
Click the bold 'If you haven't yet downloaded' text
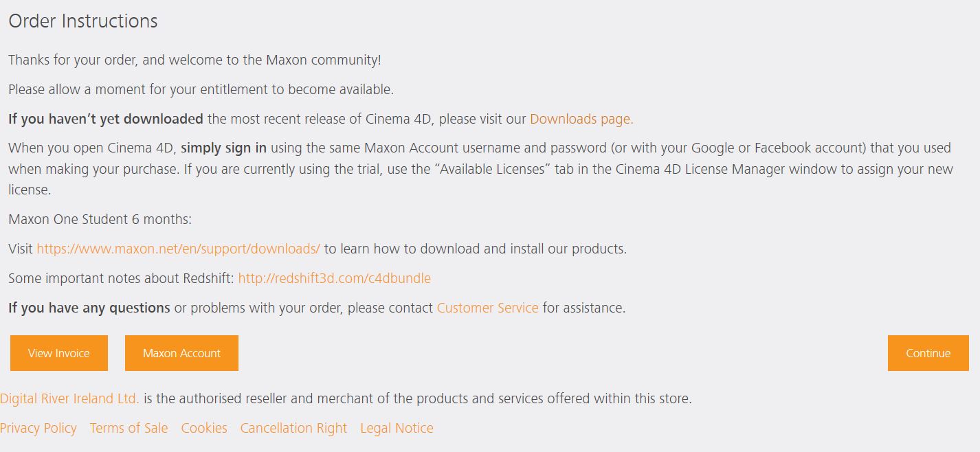pyautogui.click(x=106, y=119)
